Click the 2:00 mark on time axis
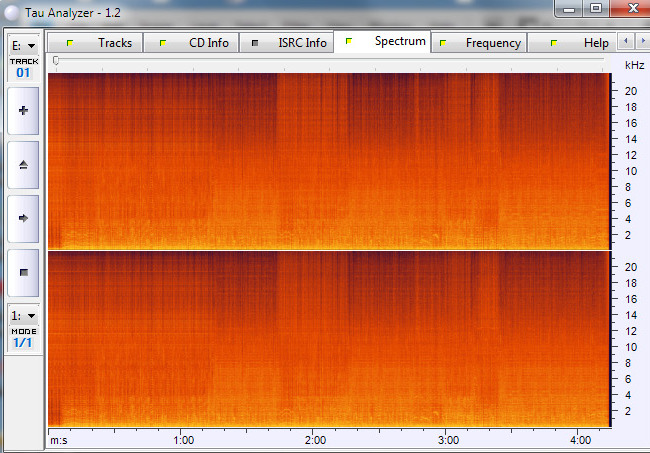This screenshot has width=650, height=453. [315, 440]
